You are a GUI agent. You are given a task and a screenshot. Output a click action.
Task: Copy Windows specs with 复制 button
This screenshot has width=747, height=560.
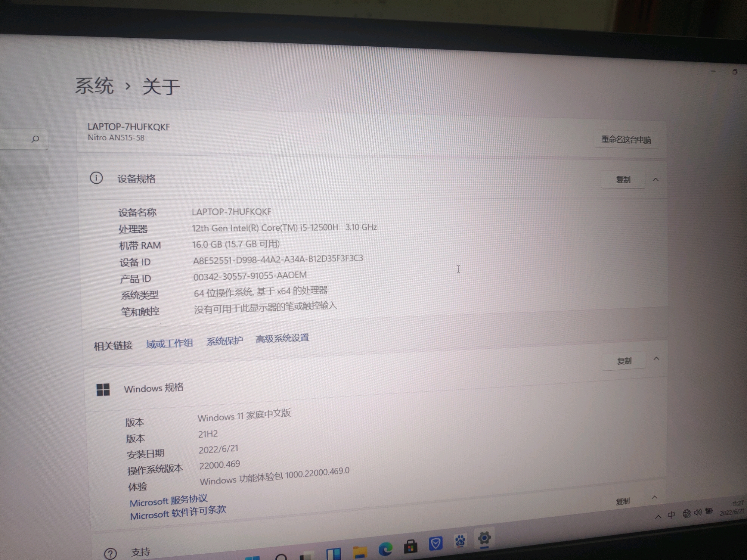624,361
